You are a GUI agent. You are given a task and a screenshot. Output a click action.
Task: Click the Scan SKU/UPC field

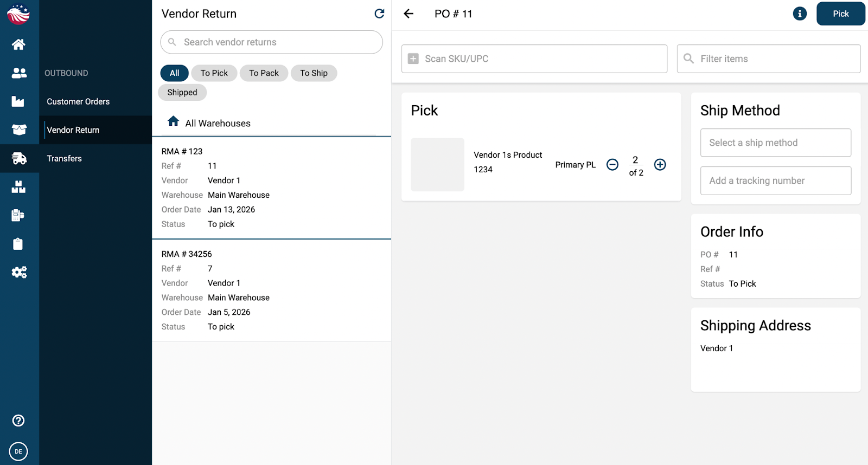[x=534, y=59]
